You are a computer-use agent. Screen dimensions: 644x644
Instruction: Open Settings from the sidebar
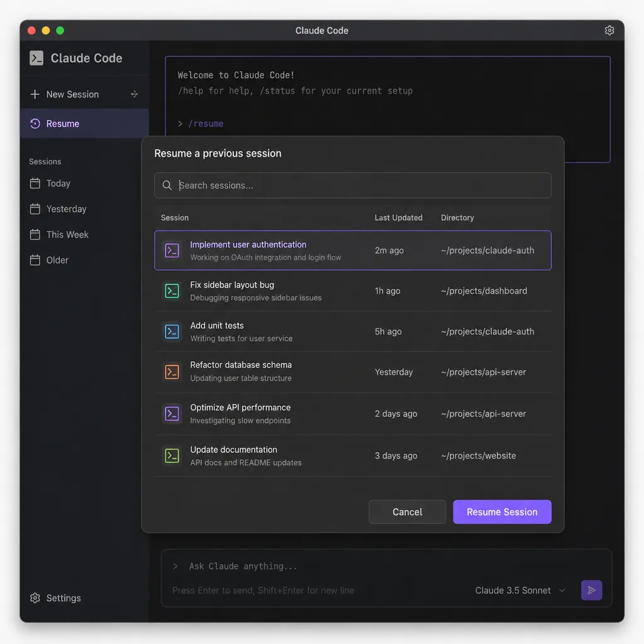click(55, 597)
